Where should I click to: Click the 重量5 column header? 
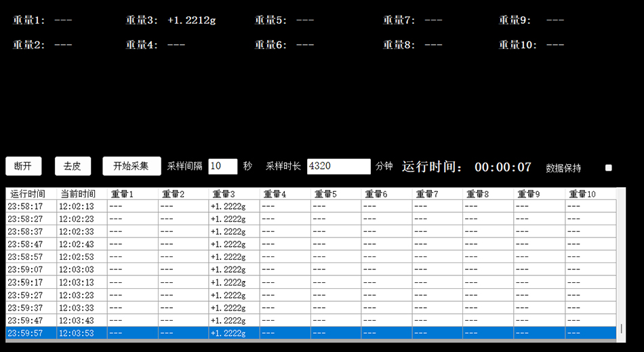336,194
